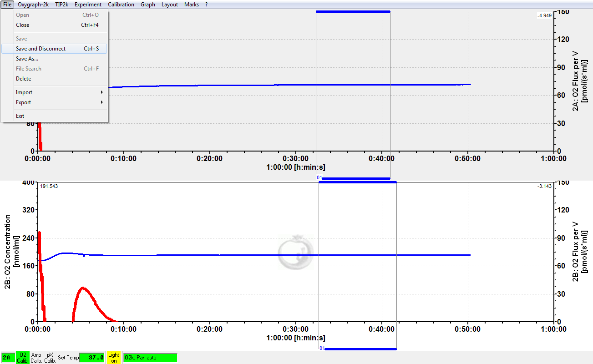Click the Set Temp 37.0 field
The height and width of the screenshot is (364, 593).
91,358
